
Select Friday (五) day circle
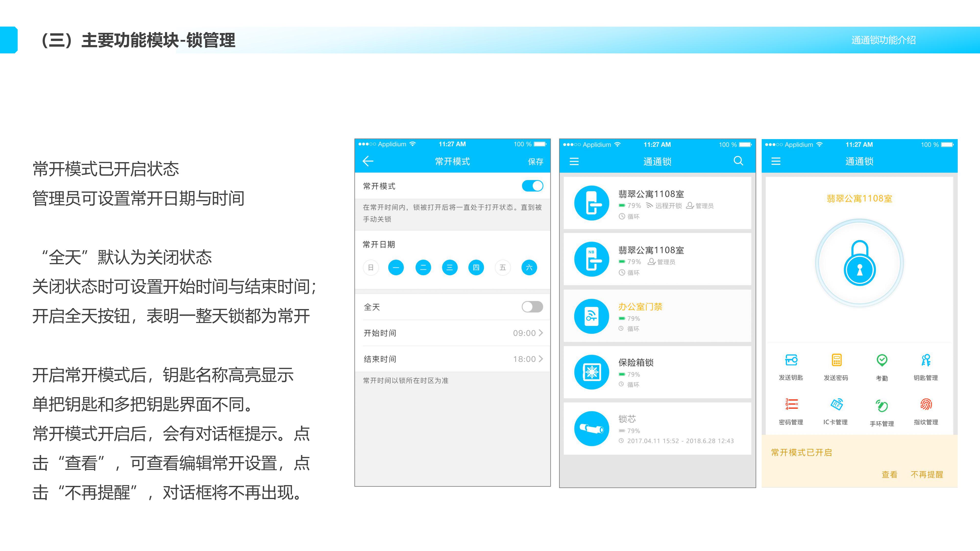point(502,268)
